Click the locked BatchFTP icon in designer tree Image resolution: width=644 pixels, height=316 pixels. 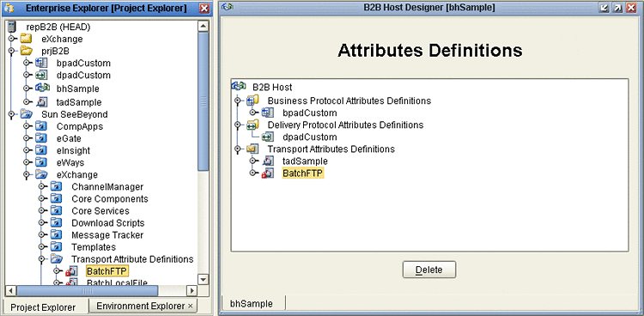[268, 173]
